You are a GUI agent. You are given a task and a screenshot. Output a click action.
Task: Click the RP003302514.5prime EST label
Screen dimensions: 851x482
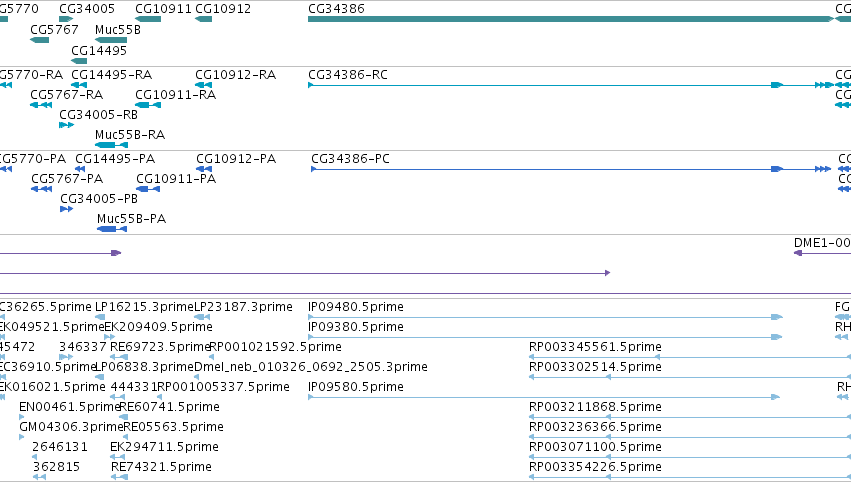point(595,366)
